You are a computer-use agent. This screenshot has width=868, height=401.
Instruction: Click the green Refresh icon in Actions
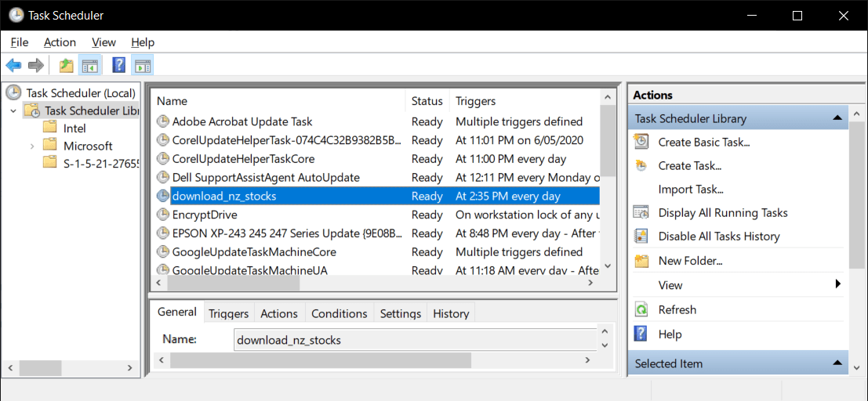(641, 309)
